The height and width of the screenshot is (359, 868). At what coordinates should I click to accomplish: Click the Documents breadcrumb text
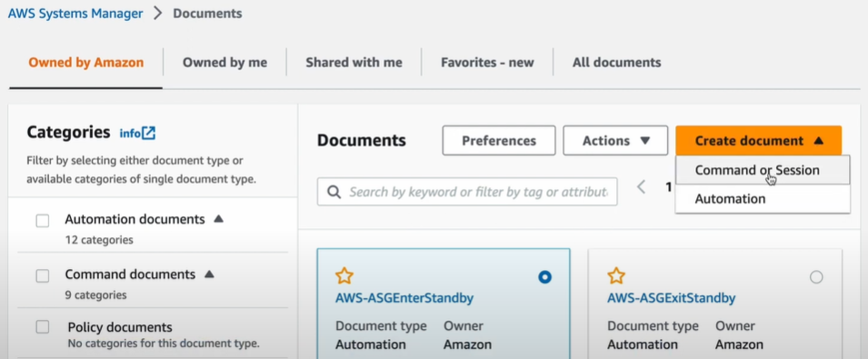[x=207, y=14]
